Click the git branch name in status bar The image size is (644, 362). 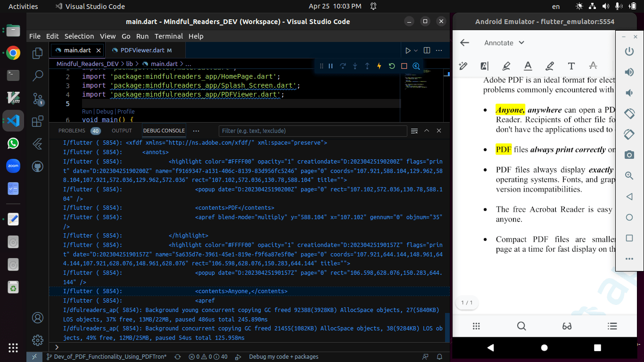(106, 357)
